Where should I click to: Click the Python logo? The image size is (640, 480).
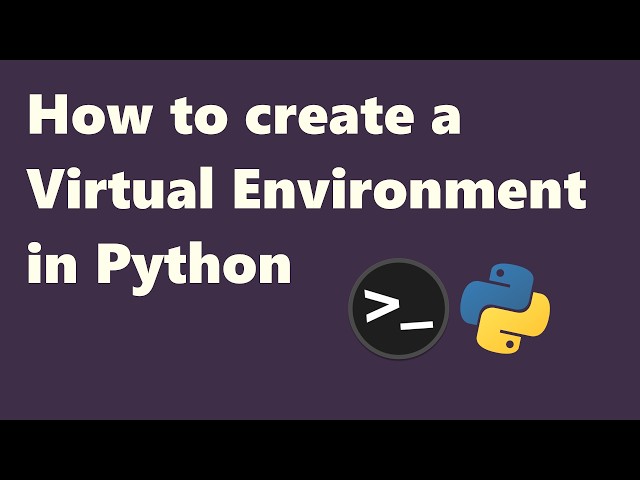[505, 309]
